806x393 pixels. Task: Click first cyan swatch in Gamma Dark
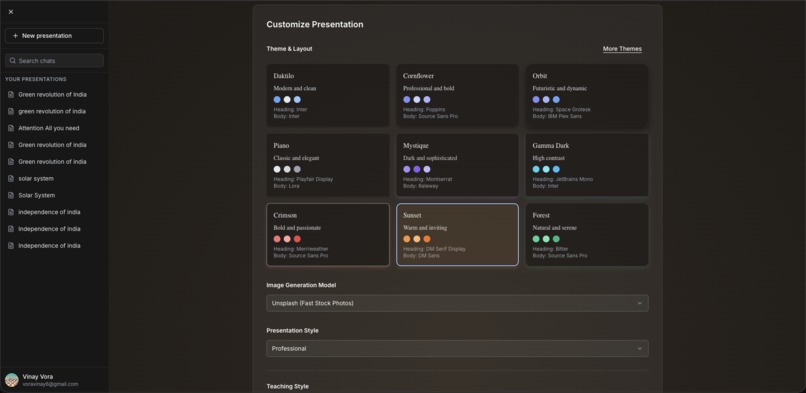pyautogui.click(x=536, y=169)
